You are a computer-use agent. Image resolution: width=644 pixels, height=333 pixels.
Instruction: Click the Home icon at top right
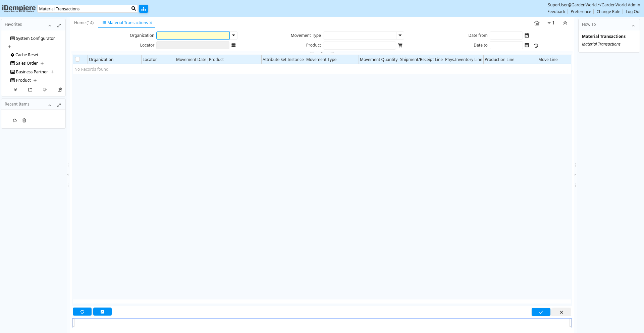pos(537,23)
